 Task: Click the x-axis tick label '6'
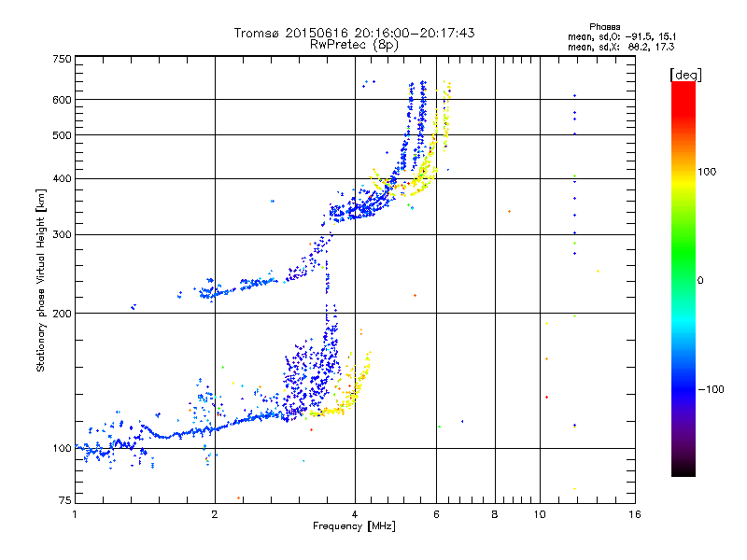[436, 514]
